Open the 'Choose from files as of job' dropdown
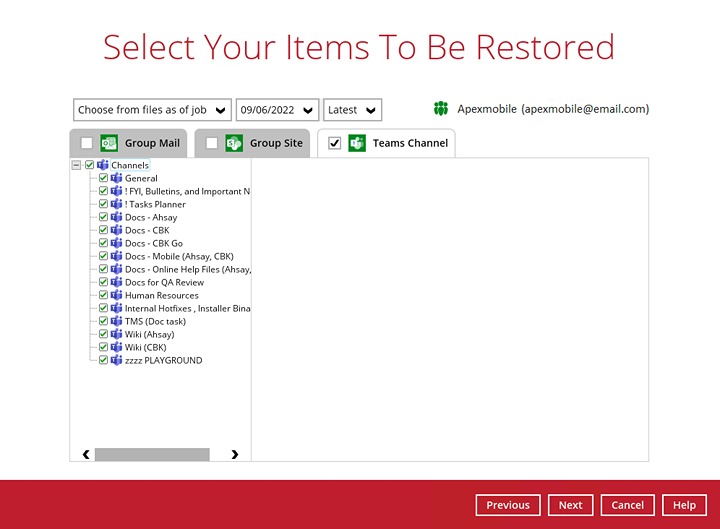The width and height of the screenshot is (720, 529). [152, 110]
